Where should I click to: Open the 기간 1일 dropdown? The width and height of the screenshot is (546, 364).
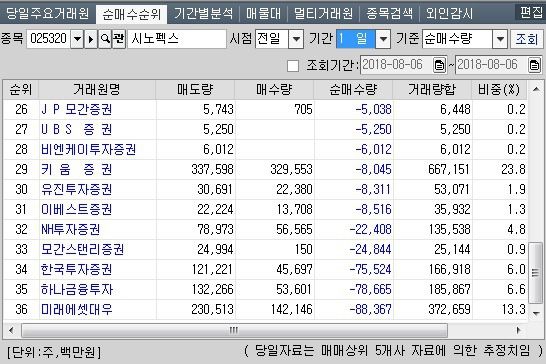click(383, 39)
